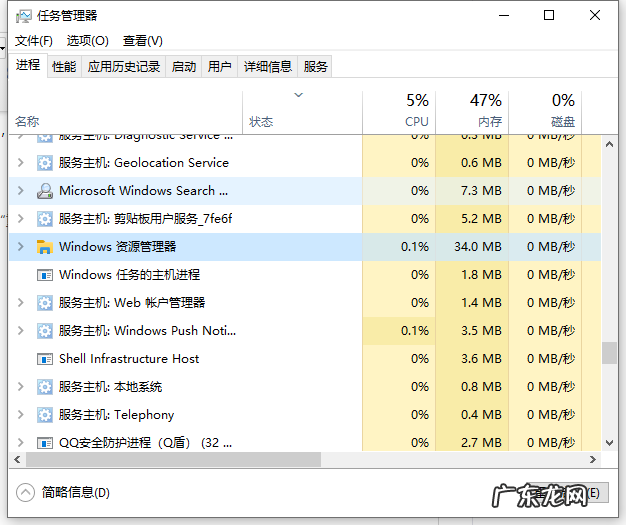Click the vertical scrollbar down arrow
The height and width of the screenshot is (525, 626).
point(609,442)
